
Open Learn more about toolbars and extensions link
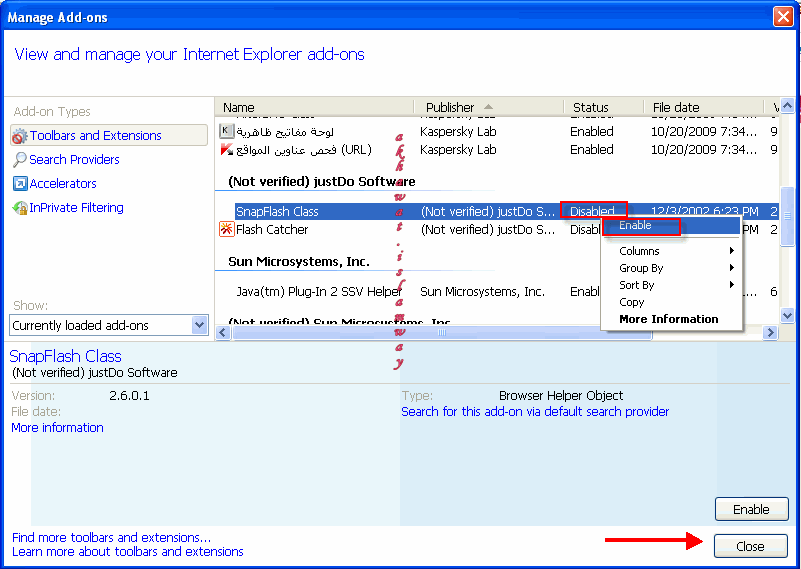click(x=128, y=552)
